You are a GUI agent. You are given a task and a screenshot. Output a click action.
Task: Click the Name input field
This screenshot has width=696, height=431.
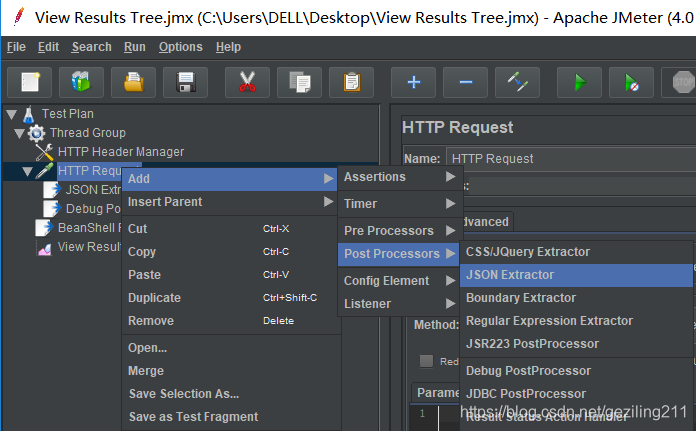(571, 158)
